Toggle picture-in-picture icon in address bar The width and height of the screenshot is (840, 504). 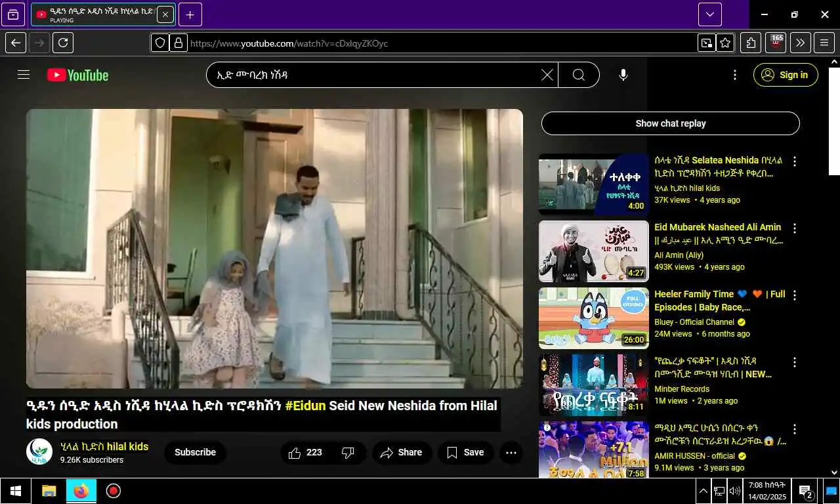[706, 43]
